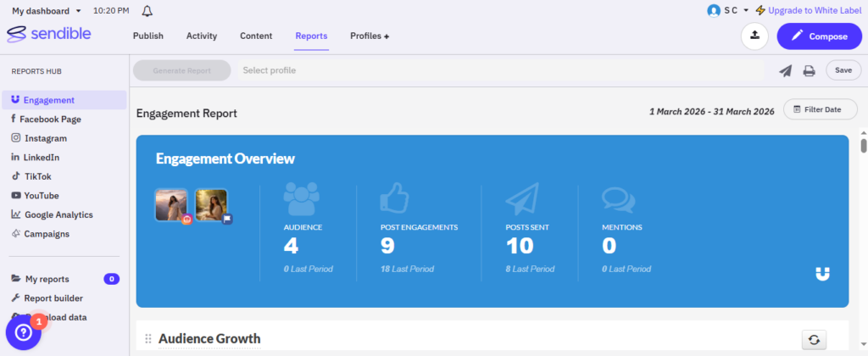Click the lightning bolt upgrade icon
Screen dimensions: 868x356
(x=760, y=10)
